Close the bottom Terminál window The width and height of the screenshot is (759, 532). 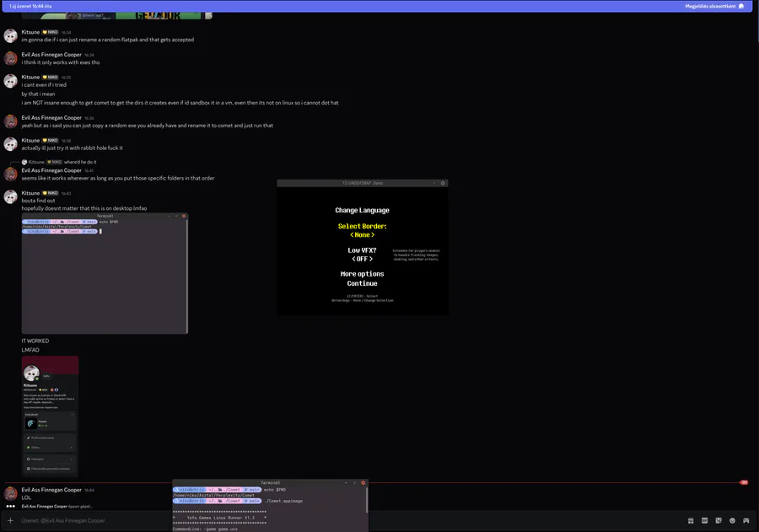[x=363, y=482]
